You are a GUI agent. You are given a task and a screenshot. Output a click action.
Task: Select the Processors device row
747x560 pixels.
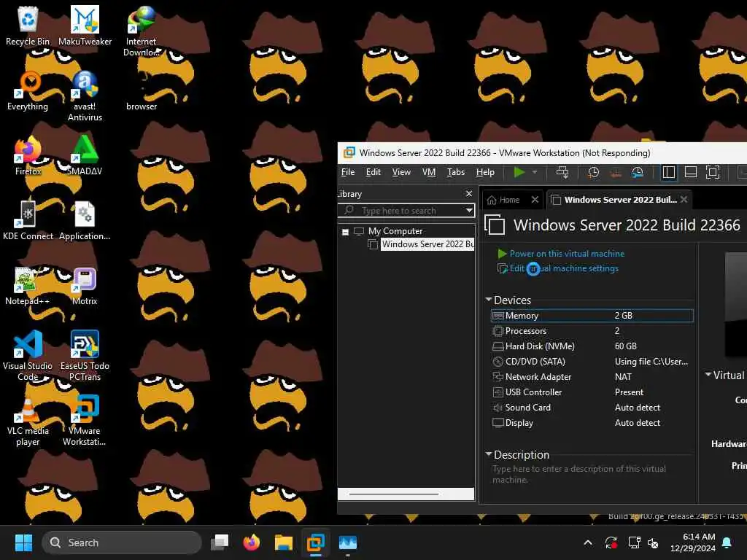coord(592,331)
